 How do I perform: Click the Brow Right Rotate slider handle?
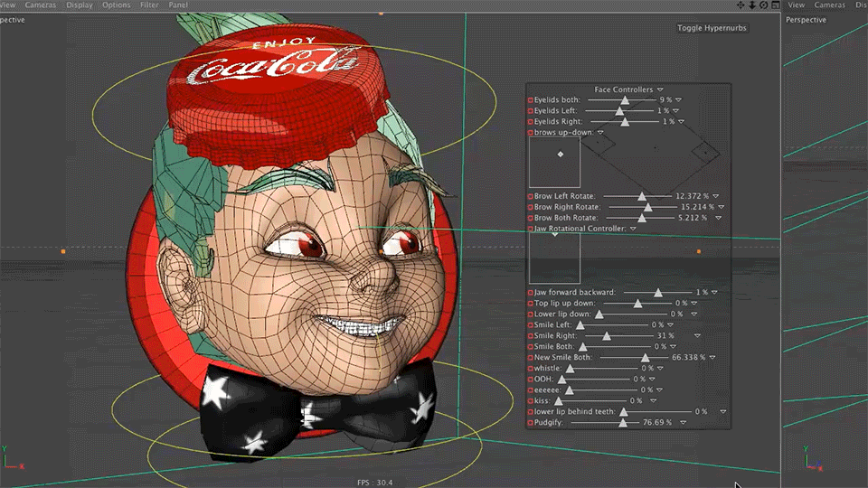click(x=647, y=207)
